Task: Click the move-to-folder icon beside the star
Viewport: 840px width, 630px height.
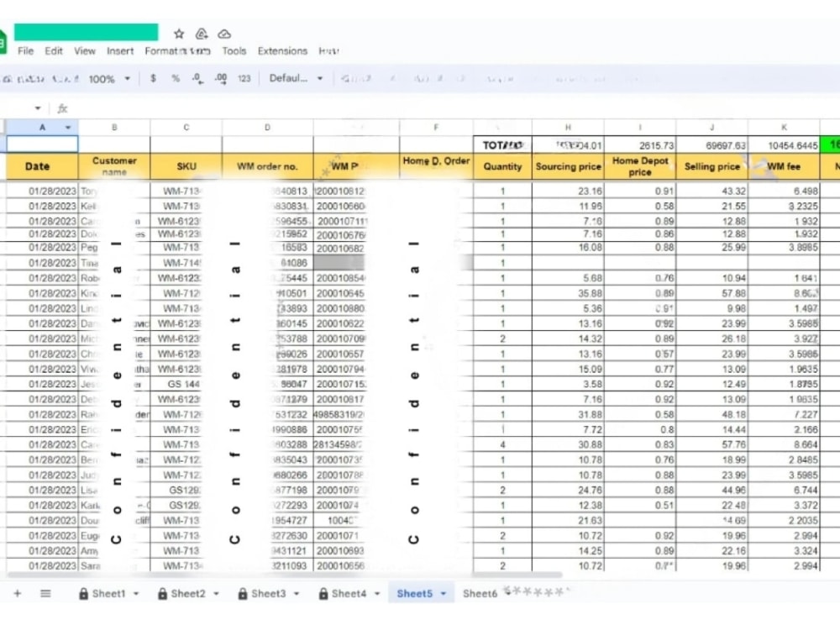Action: point(202,34)
